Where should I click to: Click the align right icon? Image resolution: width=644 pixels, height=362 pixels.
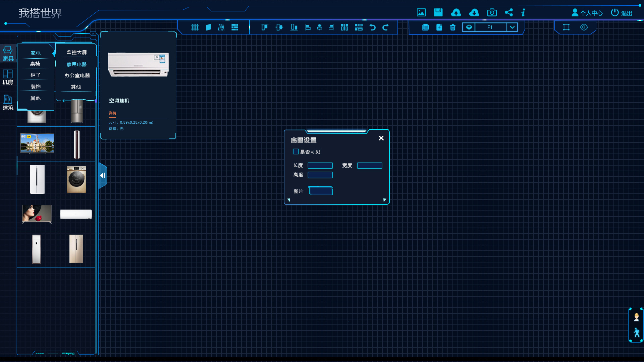click(x=331, y=27)
